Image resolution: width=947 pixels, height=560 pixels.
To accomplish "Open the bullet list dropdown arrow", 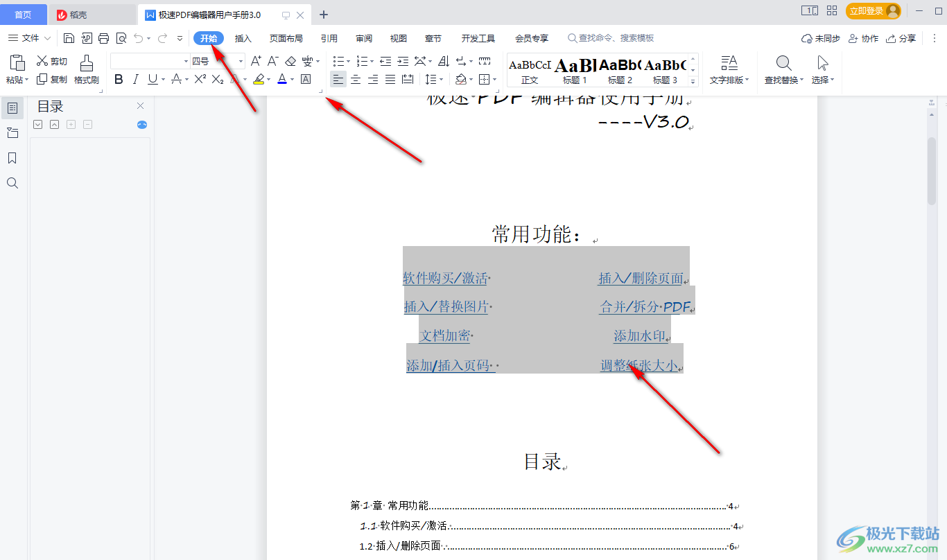I will (349, 62).
